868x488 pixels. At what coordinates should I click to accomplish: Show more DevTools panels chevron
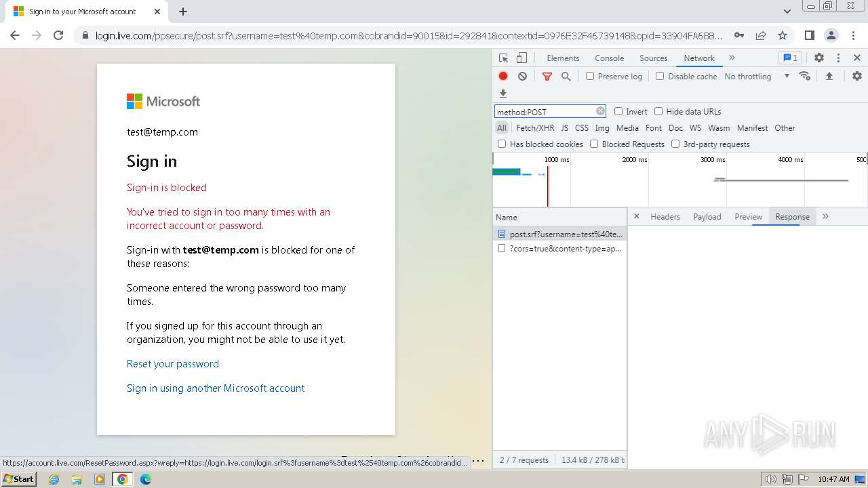tap(732, 58)
